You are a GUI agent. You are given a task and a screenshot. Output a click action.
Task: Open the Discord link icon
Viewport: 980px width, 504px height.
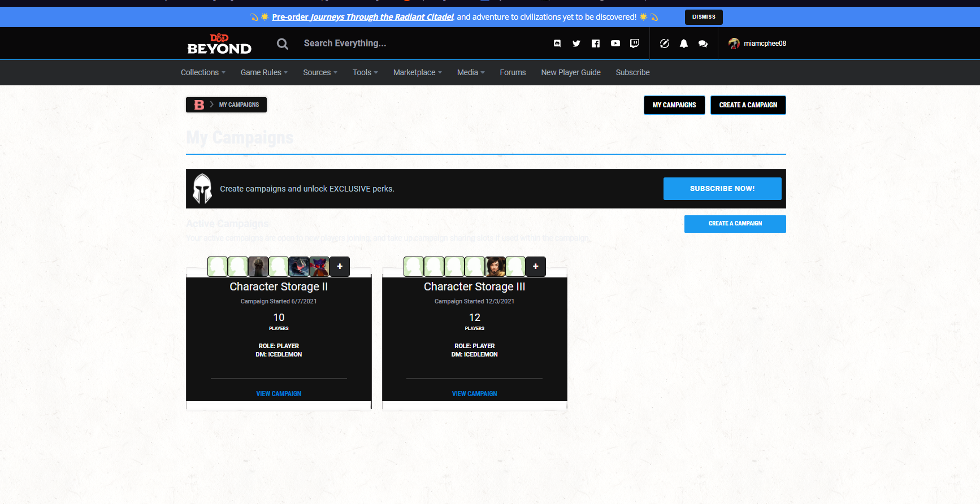(557, 44)
